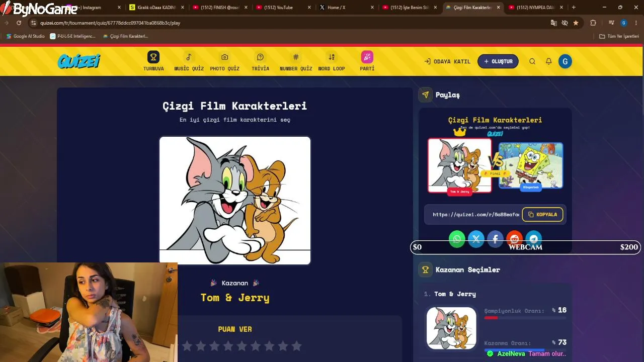
Task: Open the Turnuva trophy section
Action: tap(153, 61)
